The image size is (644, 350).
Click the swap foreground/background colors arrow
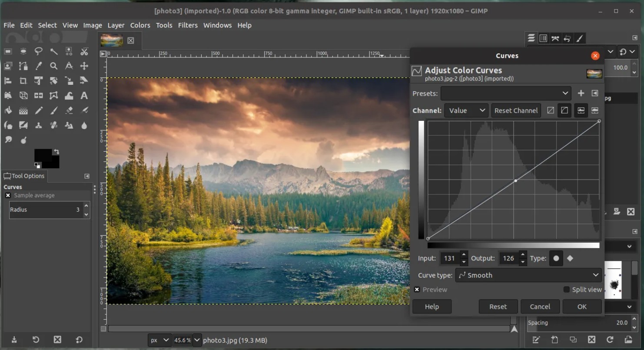56,152
